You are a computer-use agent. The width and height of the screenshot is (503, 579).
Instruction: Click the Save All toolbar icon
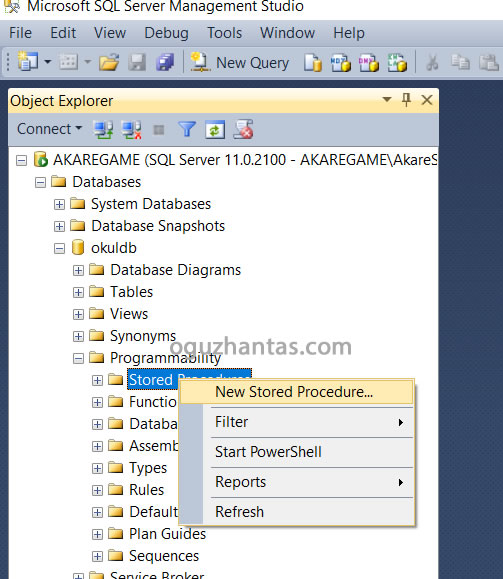(165, 62)
